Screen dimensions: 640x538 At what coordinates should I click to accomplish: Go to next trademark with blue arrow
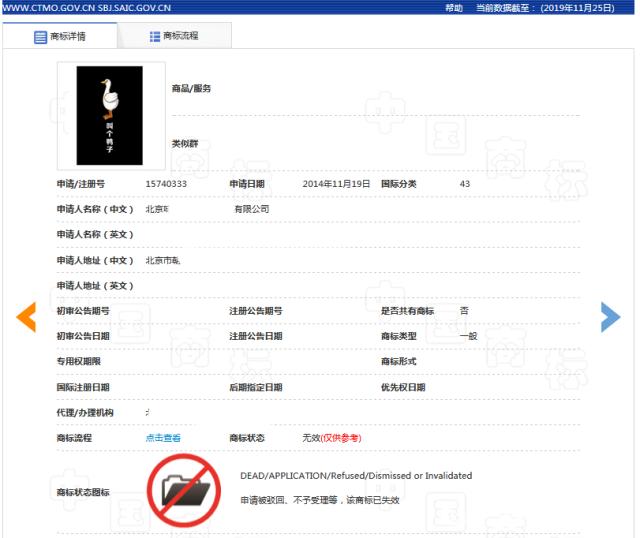(611, 317)
